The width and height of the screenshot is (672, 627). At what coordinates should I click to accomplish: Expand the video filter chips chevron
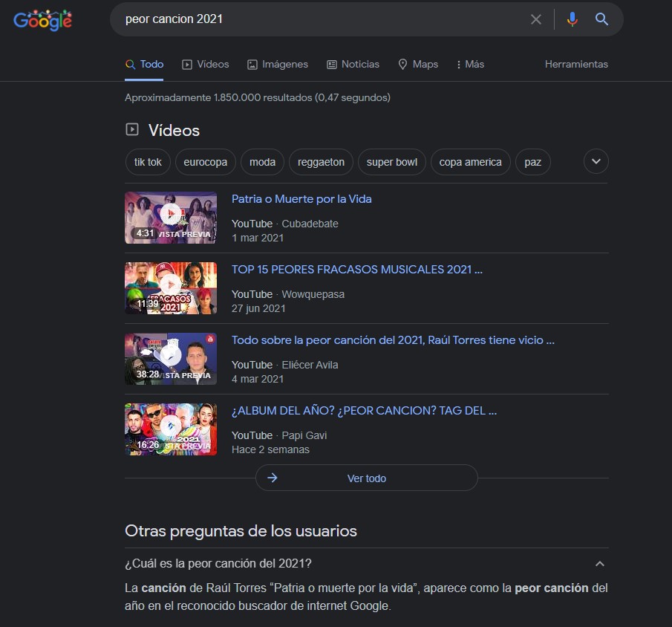(596, 162)
